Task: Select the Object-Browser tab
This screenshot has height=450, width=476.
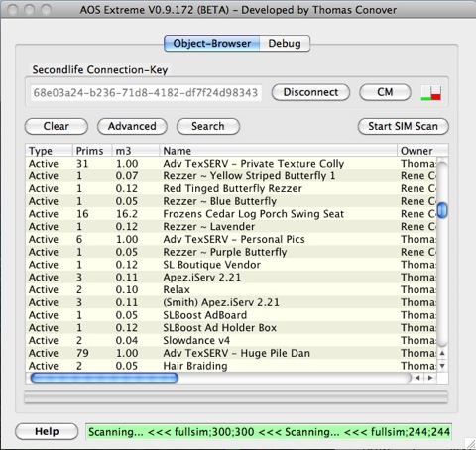Action: point(212,44)
